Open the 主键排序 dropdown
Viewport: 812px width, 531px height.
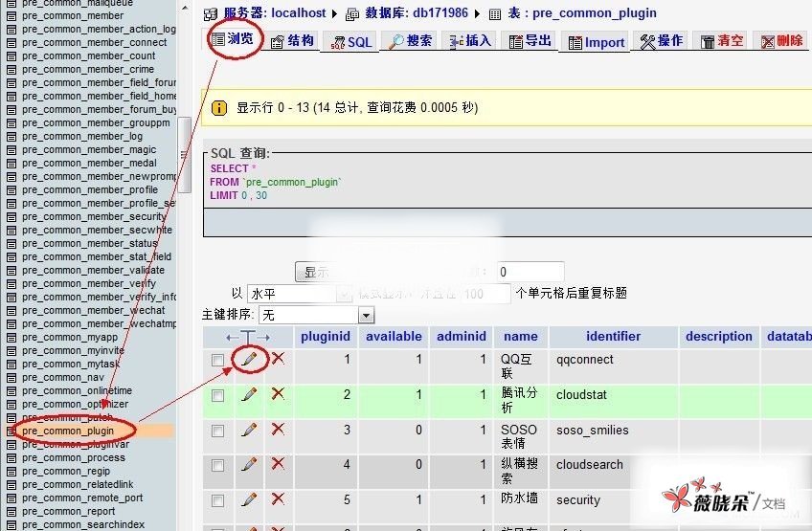tap(366, 315)
